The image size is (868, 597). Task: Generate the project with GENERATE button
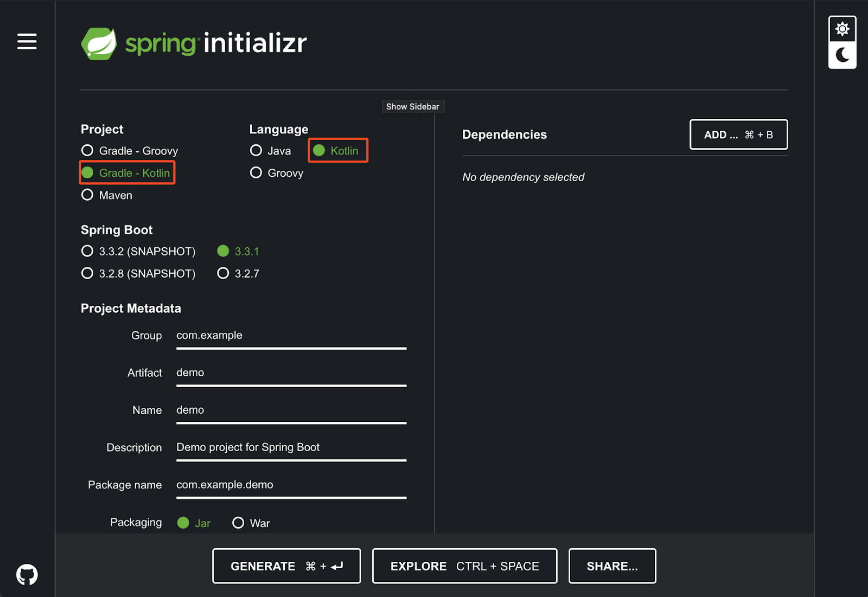(x=286, y=566)
